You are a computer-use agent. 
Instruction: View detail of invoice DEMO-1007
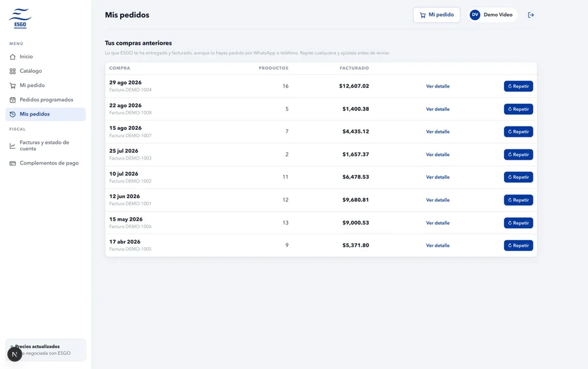click(437, 132)
